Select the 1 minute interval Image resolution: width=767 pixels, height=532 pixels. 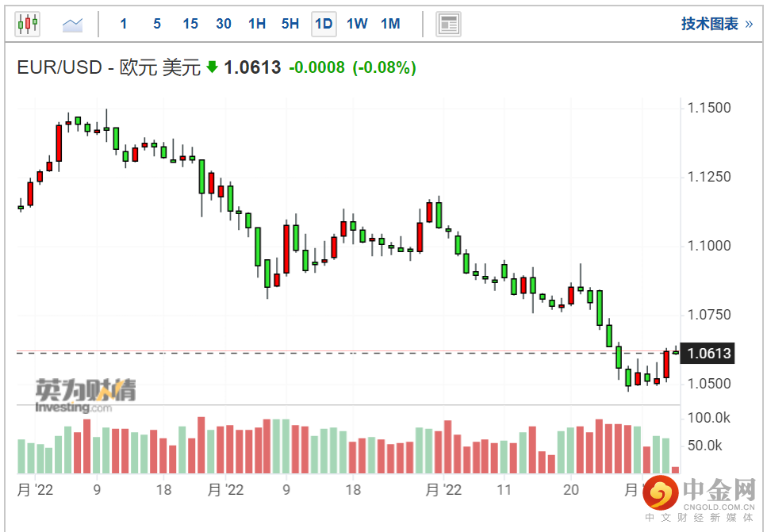click(x=123, y=24)
